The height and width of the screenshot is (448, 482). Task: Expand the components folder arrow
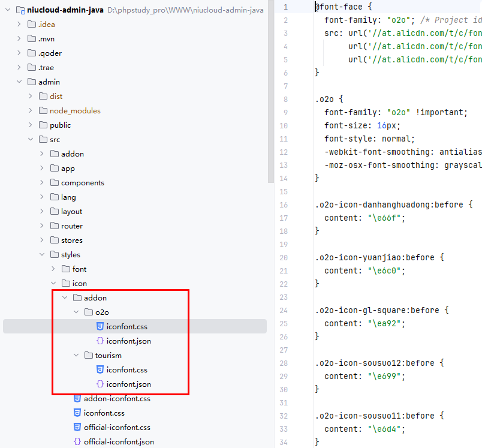pos(42,183)
